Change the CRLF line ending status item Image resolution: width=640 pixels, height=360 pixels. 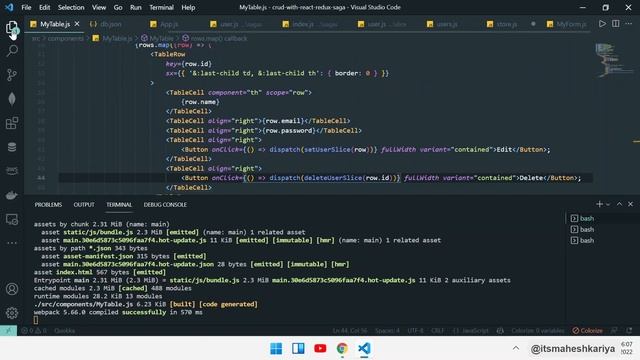438,331
